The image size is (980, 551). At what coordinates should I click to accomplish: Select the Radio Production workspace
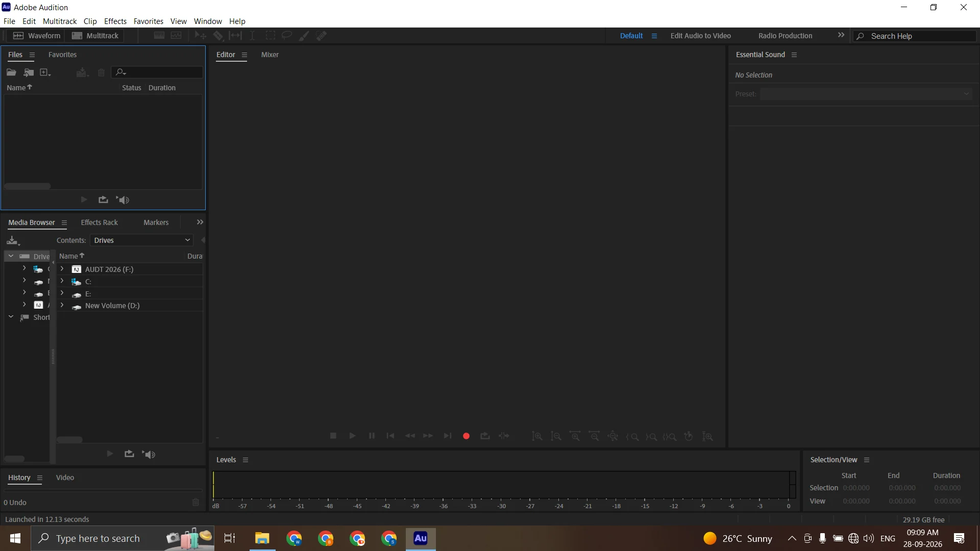tap(785, 36)
